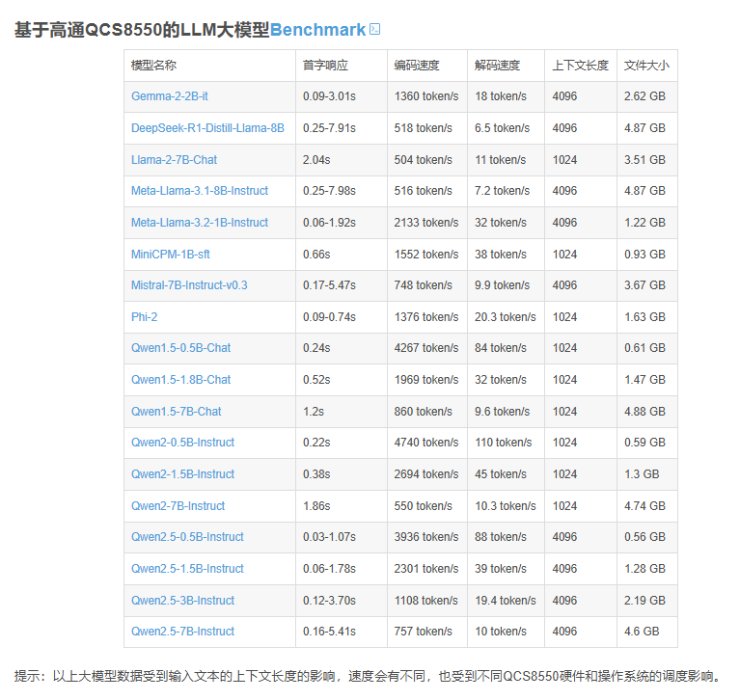
Task: Click the Llama-2-7B-Chat link
Action: click(174, 160)
